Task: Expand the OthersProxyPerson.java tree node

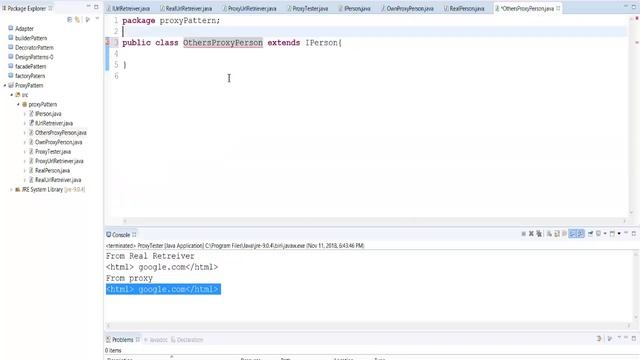Action: pyautogui.click(x=25, y=133)
